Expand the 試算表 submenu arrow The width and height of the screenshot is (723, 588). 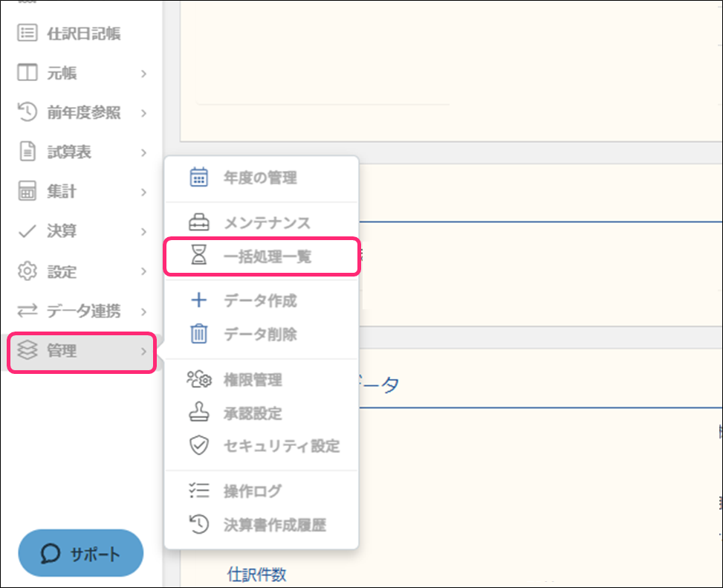143,152
